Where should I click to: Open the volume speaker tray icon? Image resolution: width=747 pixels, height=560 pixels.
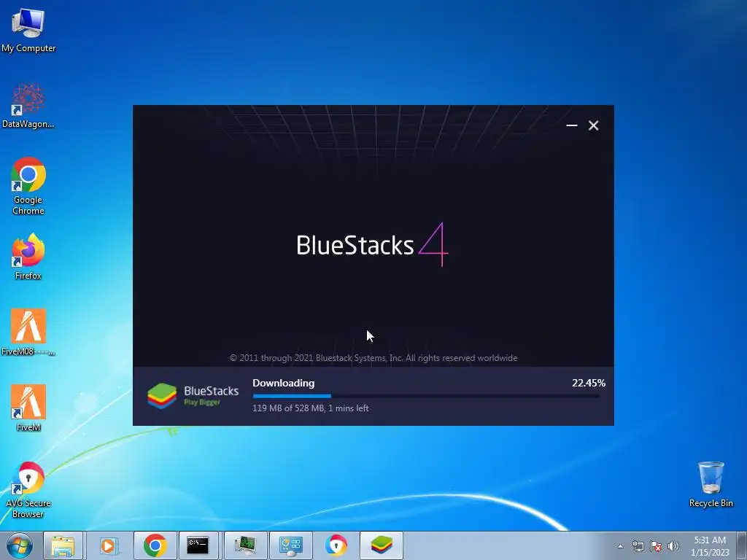click(673, 546)
